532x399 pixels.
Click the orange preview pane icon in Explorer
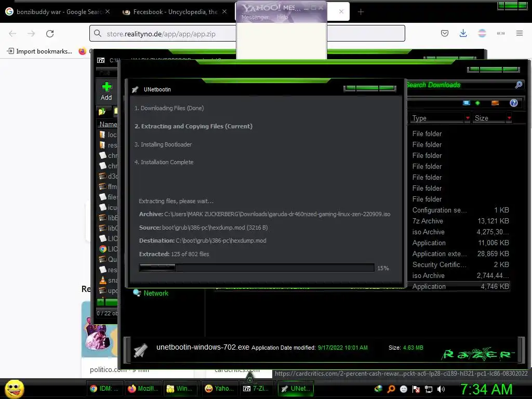(x=495, y=103)
